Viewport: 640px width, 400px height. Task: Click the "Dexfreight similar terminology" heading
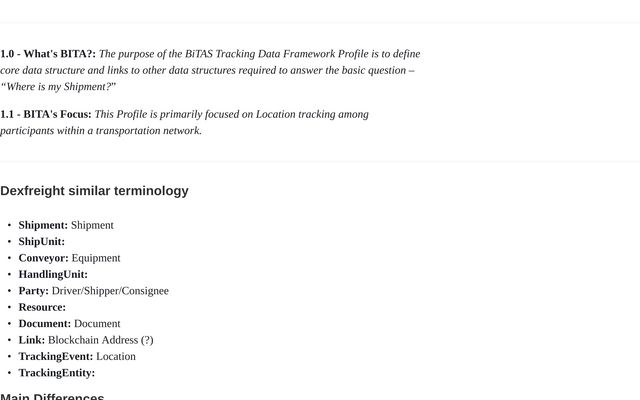click(94, 191)
